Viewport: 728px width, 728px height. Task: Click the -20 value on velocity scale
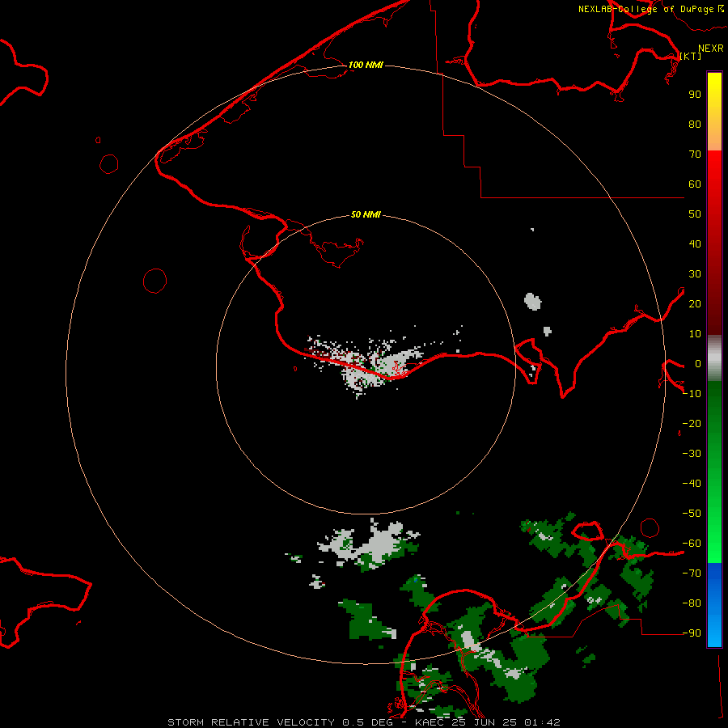[x=692, y=424]
